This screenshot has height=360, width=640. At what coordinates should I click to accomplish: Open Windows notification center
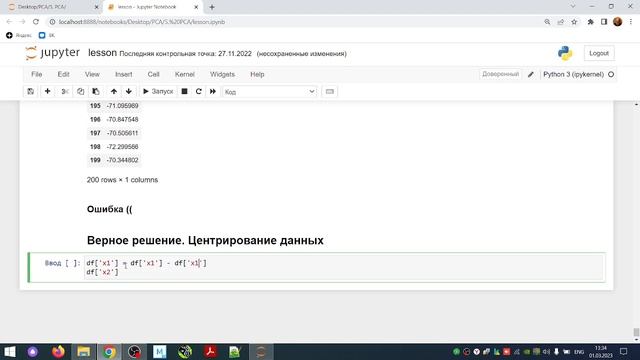pyautogui.click(x=623, y=351)
